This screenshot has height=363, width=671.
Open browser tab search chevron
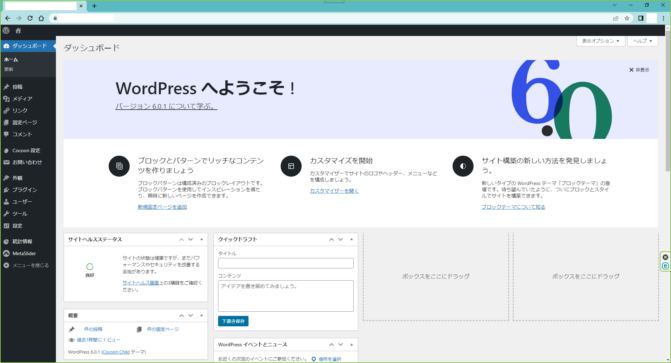pyautogui.click(x=615, y=6)
